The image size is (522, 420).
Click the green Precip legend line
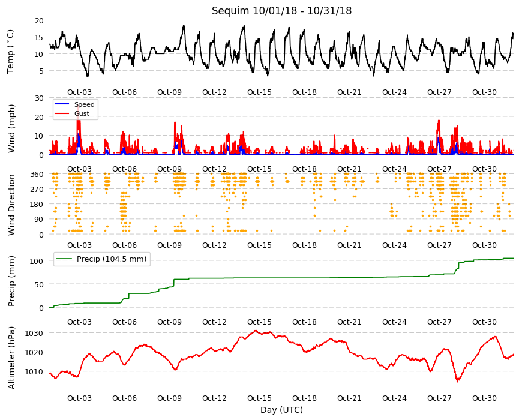coord(64,259)
